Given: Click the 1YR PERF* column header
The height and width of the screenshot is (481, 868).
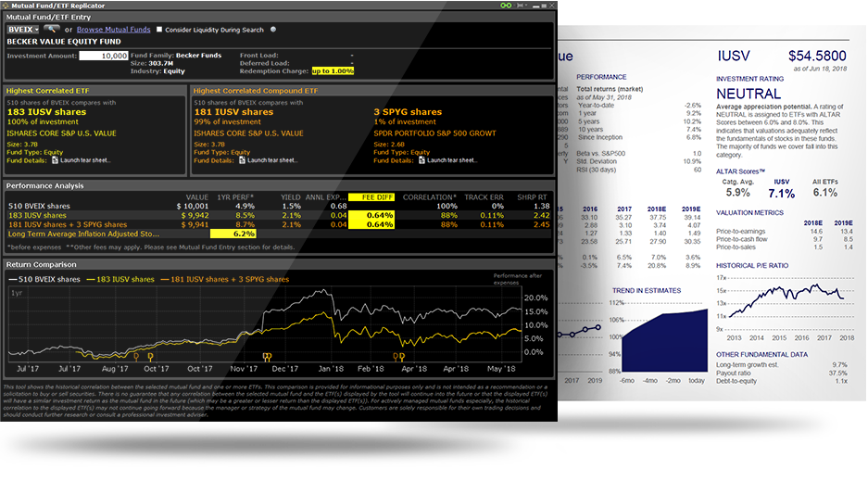Looking at the screenshot, I should click(235, 197).
